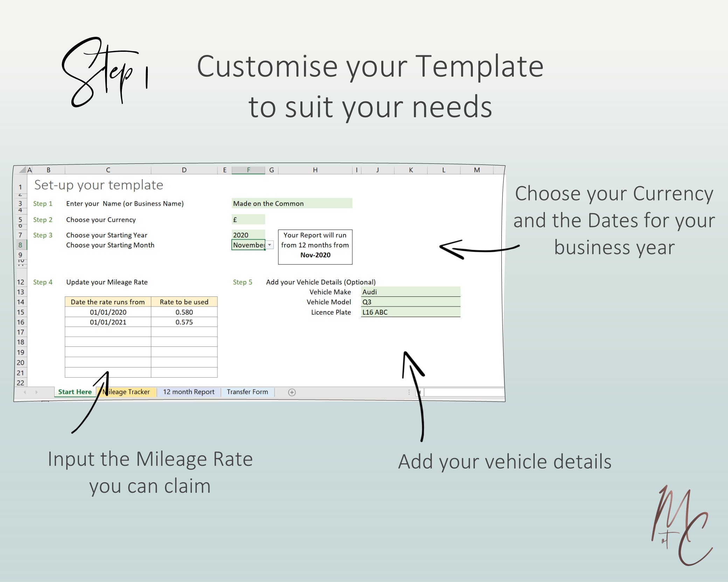The height and width of the screenshot is (582, 728).
Task: Select row 12 header
Action: (x=20, y=282)
